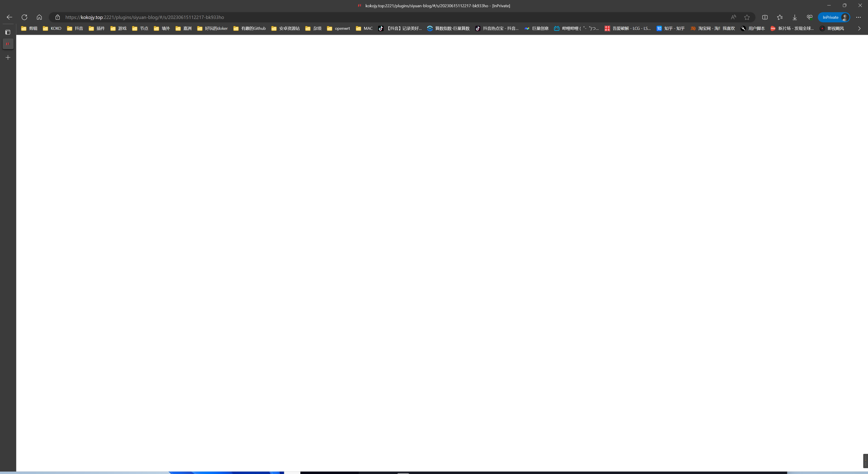Open Read aloud icon in address bar
868x474 pixels.
click(x=733, y=17)
